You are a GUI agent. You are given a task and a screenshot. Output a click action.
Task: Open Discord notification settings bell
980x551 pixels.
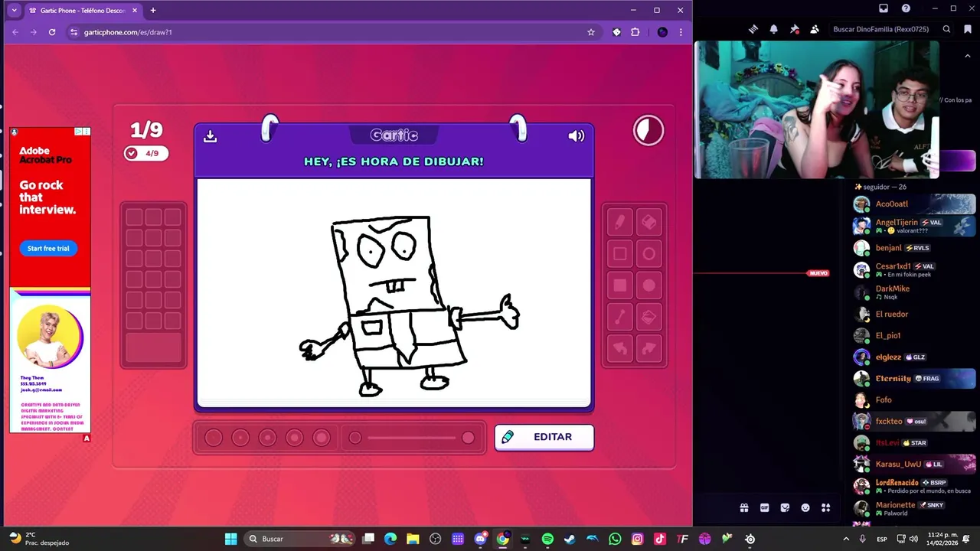(774, 29)
